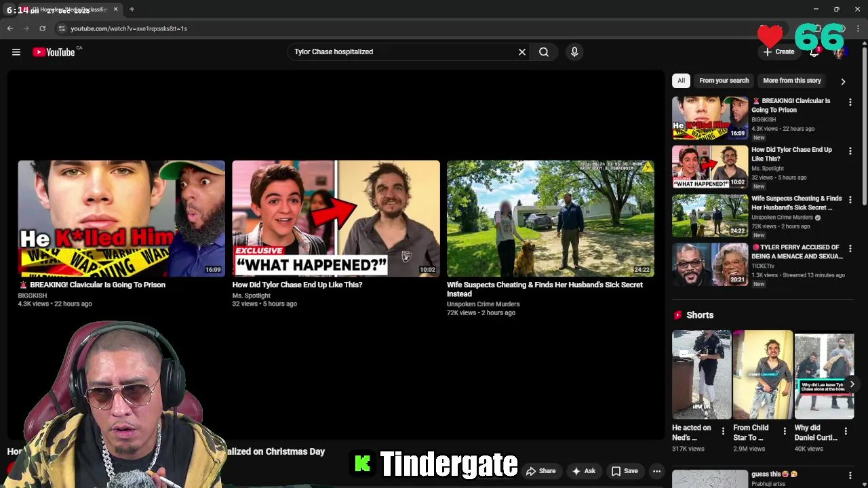
Task: Clear the search box with X
Action: (522, 52)
